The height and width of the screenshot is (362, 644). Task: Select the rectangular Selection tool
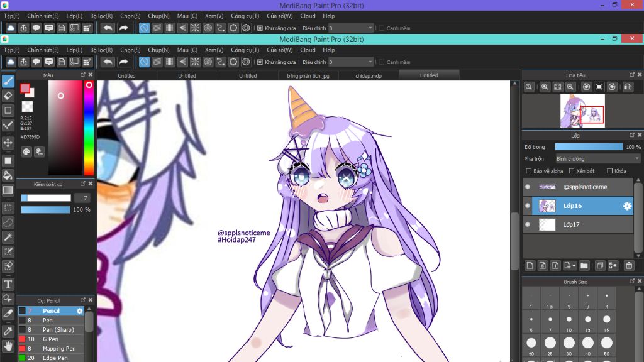coord(8,207)
